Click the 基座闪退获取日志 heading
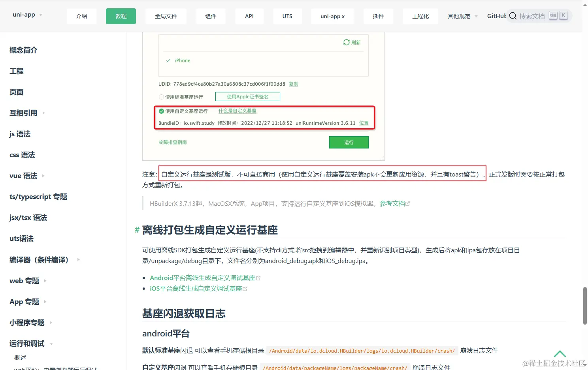 point(184,314)
